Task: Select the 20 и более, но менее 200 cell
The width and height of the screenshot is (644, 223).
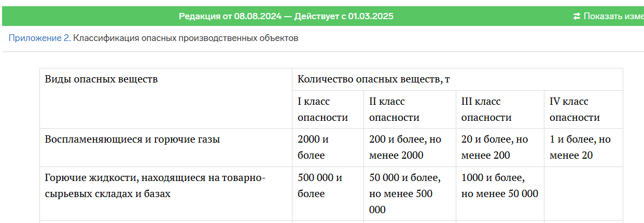Action: coord(494,147)
